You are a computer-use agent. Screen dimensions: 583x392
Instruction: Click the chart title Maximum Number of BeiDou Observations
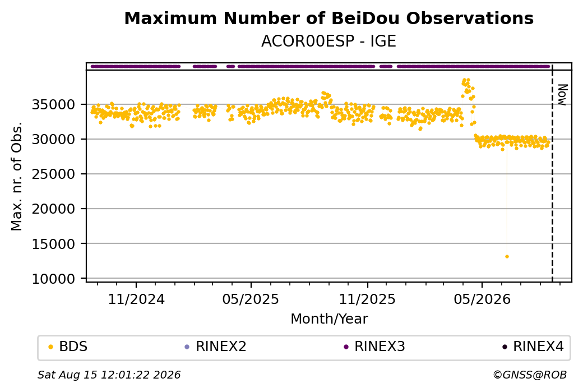(x=328, y=19)
